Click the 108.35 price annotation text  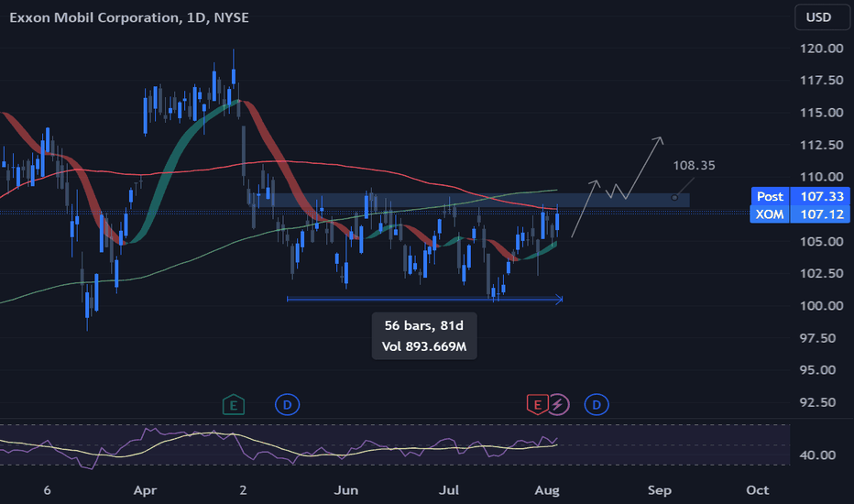click(694, 165)
